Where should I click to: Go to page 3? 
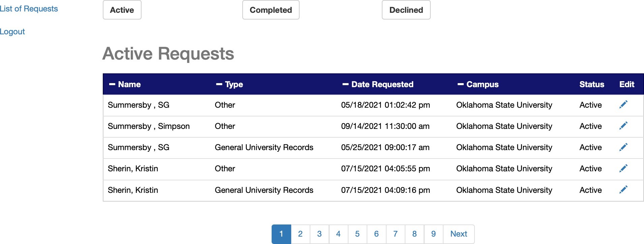[319, 234]
